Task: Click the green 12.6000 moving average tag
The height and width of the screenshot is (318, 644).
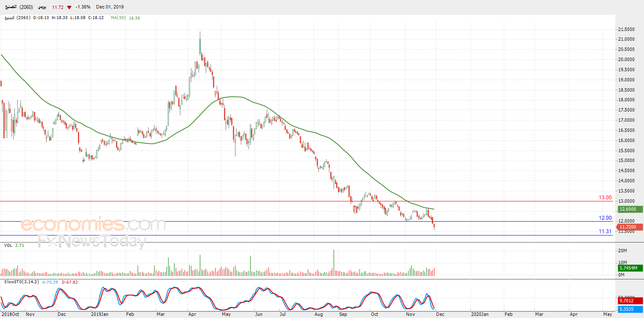Action: (x=630, y=209)
